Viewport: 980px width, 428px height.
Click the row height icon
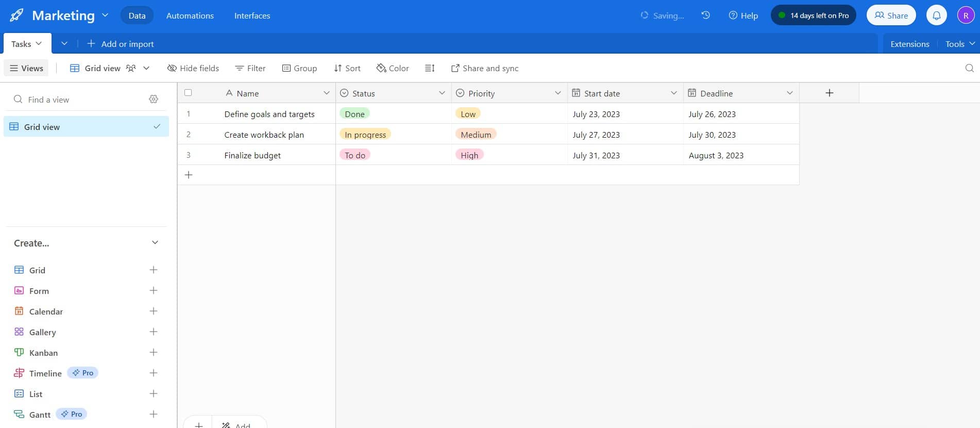coord(430,68)
